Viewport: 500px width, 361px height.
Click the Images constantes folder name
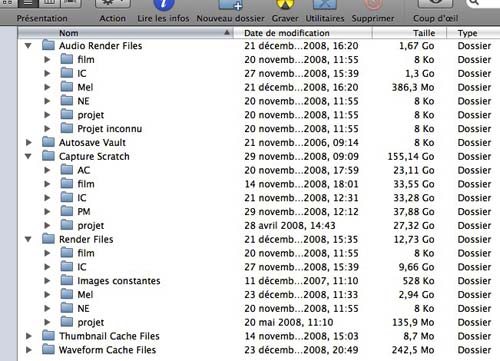(x=119, y=281)
